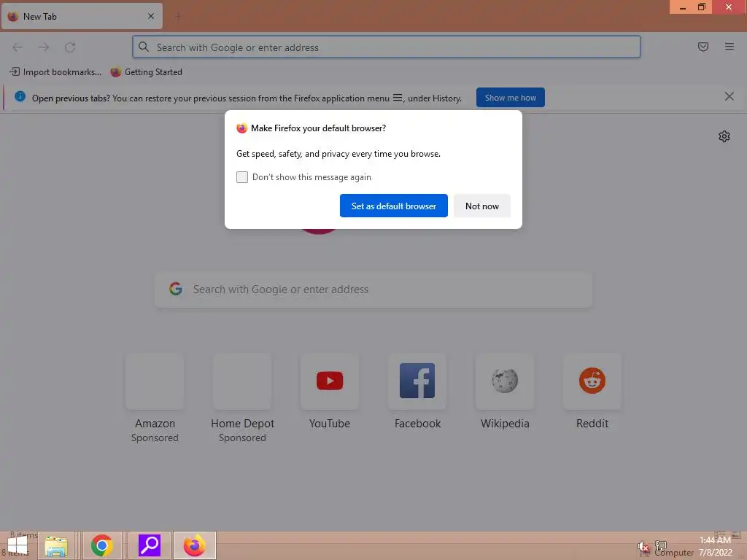Click the page center Google search box
The width and height of the screenshot is (747, 560).
click(x=373, y=289)
